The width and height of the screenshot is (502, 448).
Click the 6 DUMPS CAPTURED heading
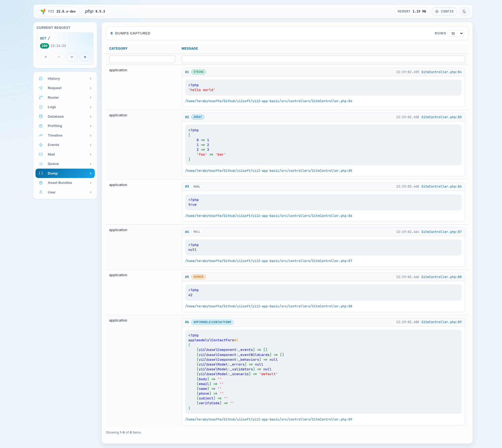pos(131,33)
